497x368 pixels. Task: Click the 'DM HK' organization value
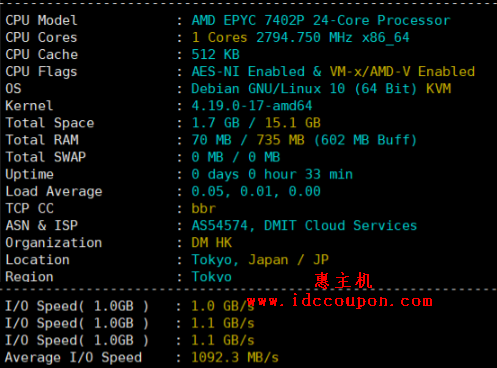coord(211,243)
